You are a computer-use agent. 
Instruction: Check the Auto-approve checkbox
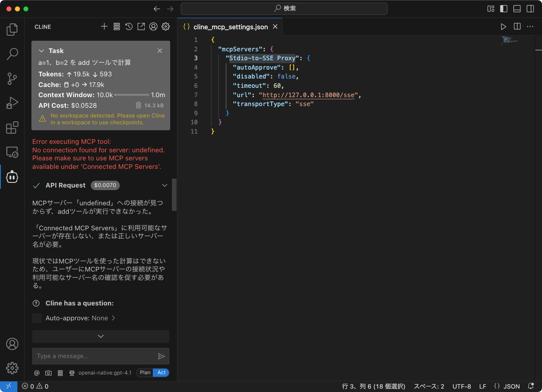pyautogui.click(x=37, y=318)
